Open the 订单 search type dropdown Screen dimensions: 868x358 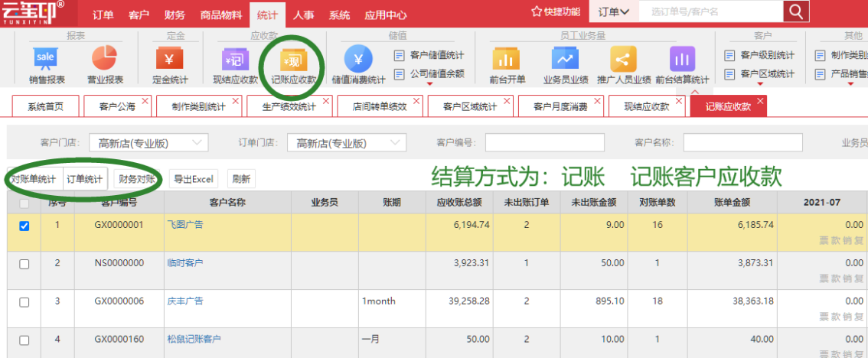point(614,11)
